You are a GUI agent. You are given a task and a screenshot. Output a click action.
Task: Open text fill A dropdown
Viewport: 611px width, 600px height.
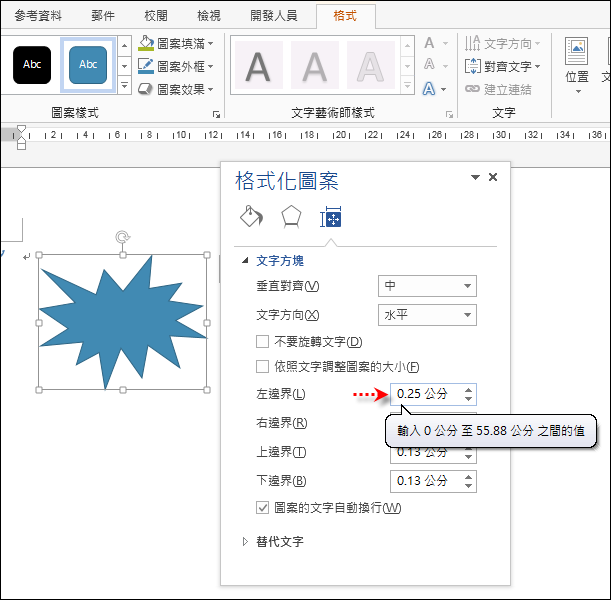445,43
